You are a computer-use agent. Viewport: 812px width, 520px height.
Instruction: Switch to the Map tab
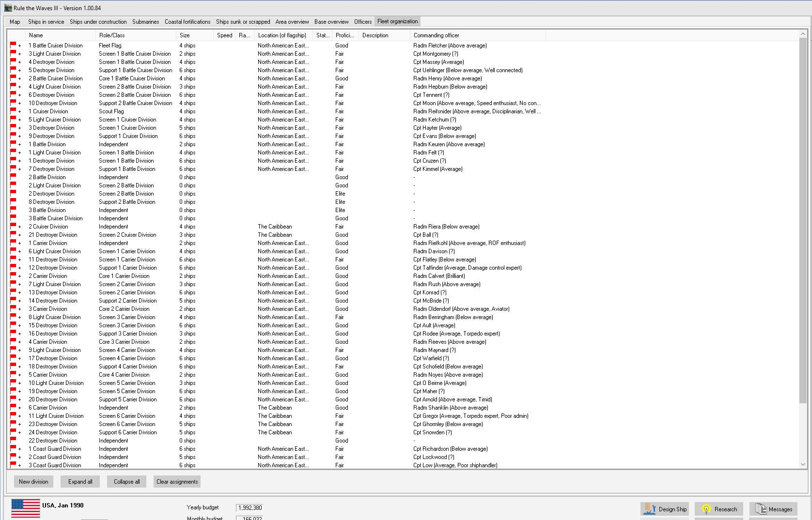pos(15,22)
